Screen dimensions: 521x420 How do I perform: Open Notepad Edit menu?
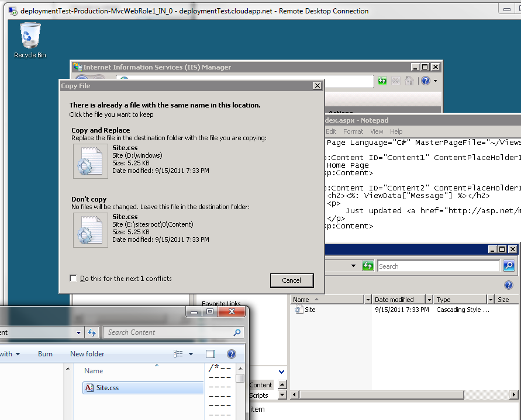[331, 131]
